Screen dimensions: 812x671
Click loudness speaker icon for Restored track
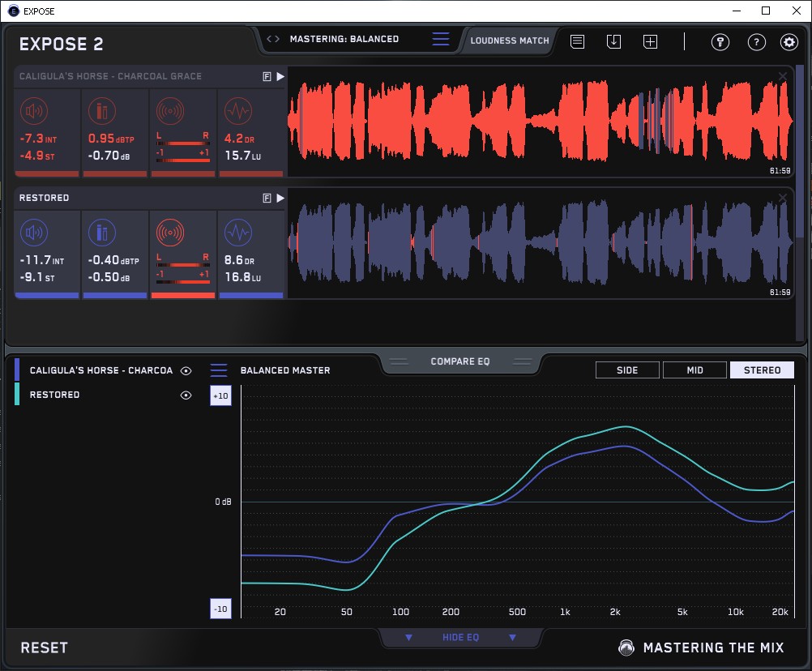pyautogui.click(x=34, y=233)
